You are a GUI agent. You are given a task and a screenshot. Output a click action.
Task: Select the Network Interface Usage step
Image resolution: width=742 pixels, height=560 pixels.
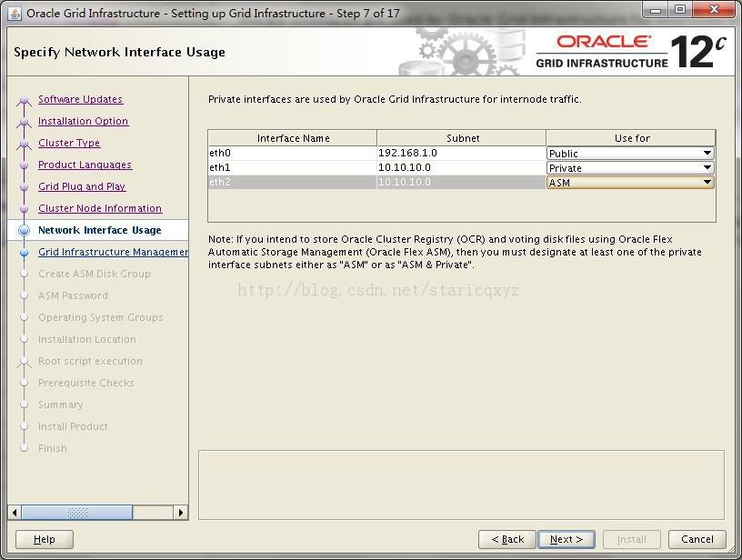[99, 230]
